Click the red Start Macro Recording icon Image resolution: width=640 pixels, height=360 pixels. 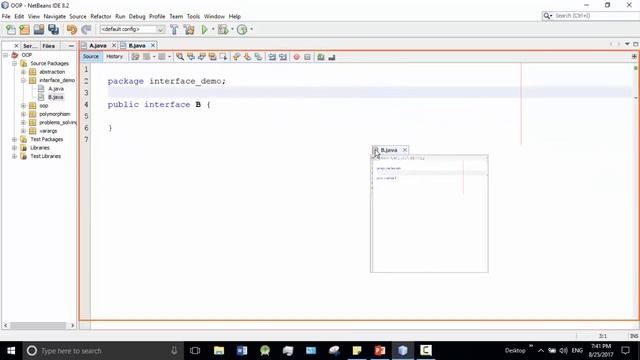[297, 57]
